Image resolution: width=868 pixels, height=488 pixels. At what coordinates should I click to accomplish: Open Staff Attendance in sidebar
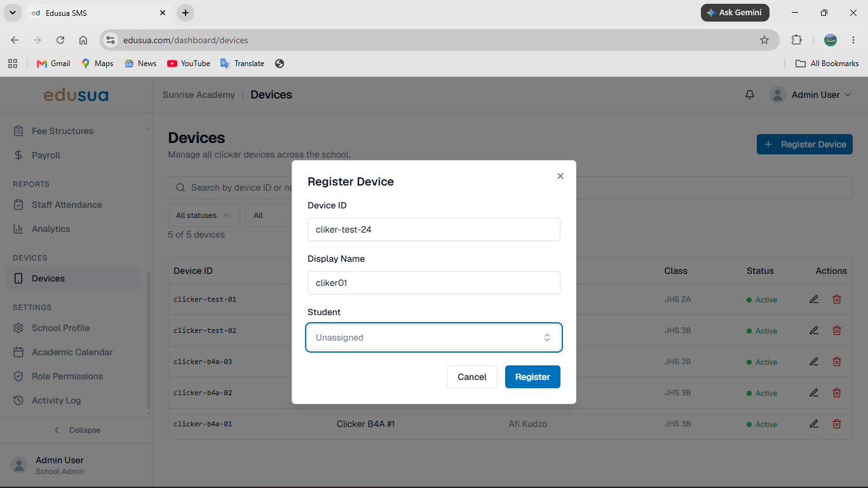[73, 205]
